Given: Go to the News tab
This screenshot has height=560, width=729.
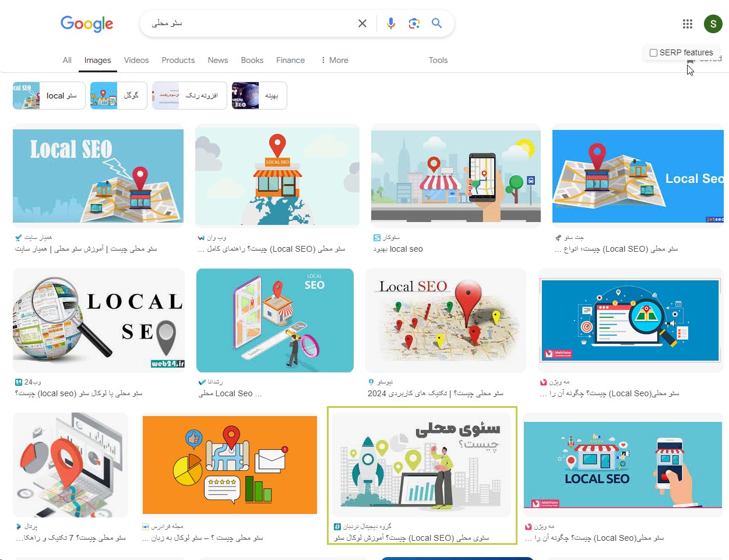Looking at the screenshot, I should pyautogui.click(x=218, y=60).
